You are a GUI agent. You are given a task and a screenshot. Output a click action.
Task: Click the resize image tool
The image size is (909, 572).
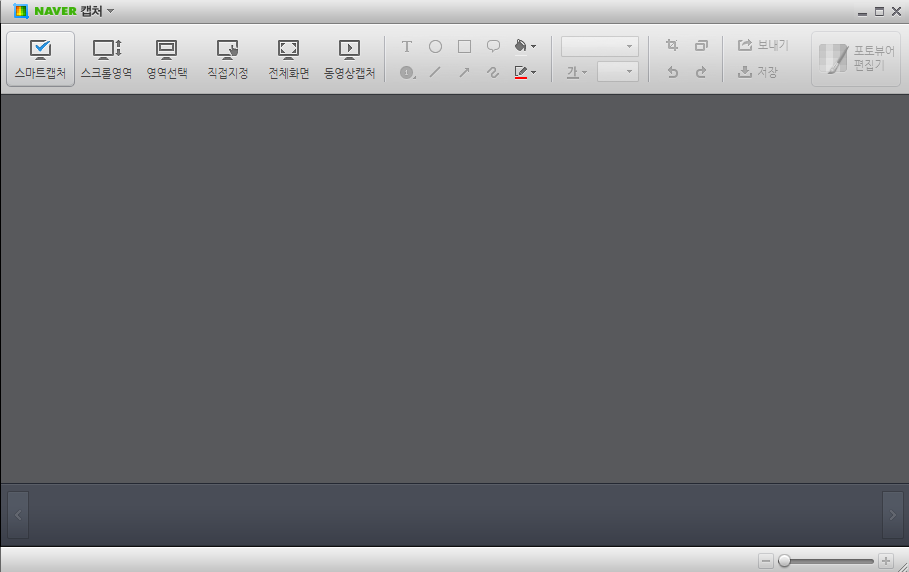tap(701, 45)
